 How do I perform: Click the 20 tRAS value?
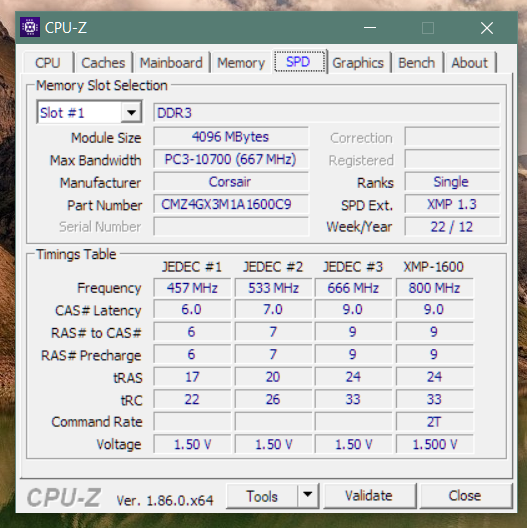(273, 376)
